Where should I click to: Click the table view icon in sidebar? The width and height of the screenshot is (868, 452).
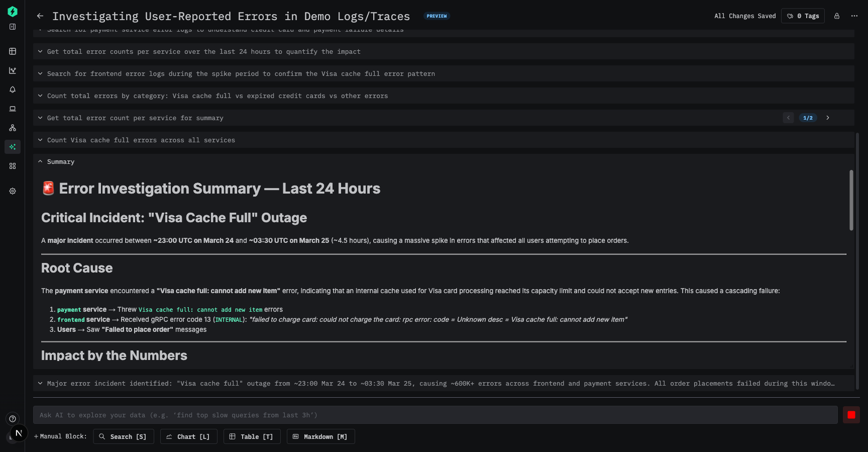[13, 51]
